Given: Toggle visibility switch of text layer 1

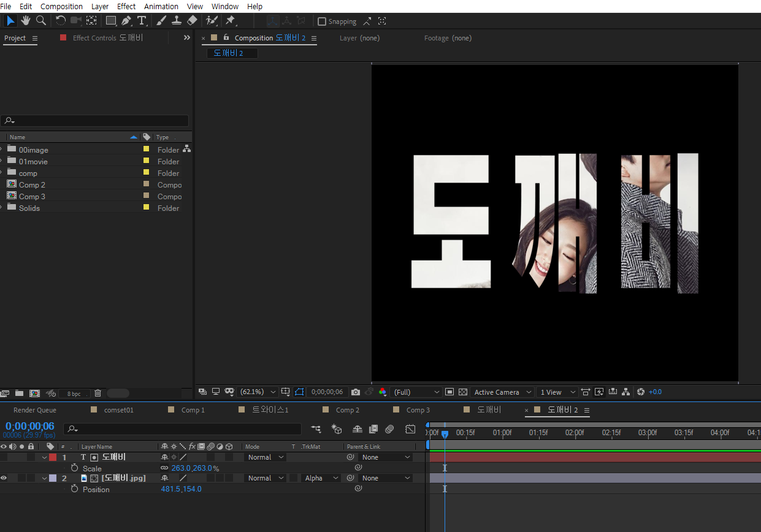Looking at the screenshot, I should 4,457.
